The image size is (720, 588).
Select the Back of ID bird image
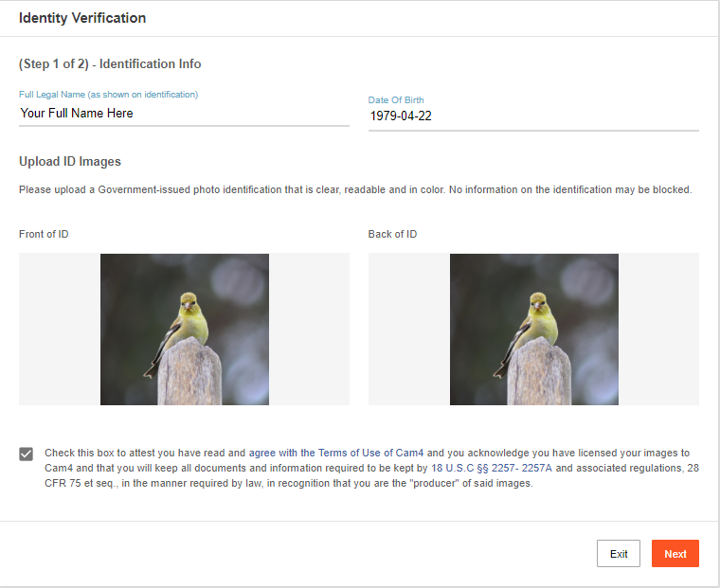pyautogui.click(x=533, y=329)
